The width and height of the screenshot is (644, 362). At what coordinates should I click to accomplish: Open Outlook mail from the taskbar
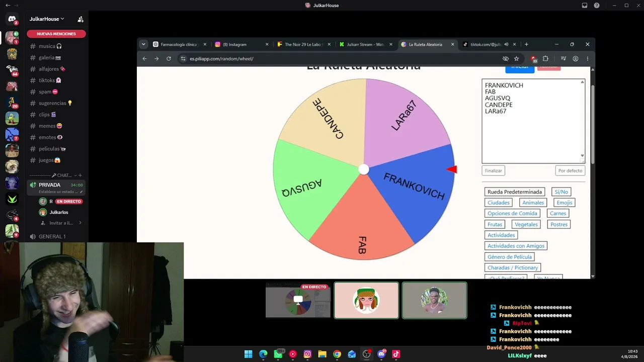tap(352, 354)
